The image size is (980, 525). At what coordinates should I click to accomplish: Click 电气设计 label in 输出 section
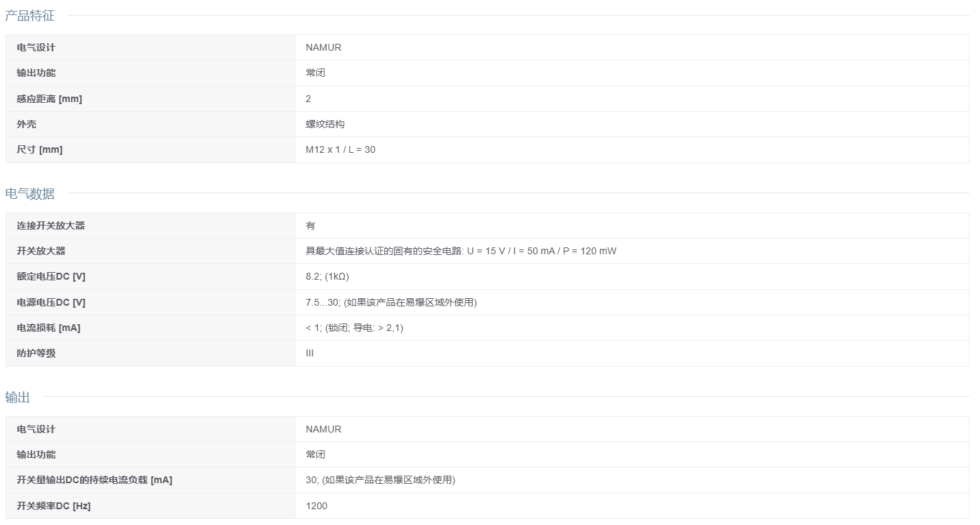click(36, 429)
